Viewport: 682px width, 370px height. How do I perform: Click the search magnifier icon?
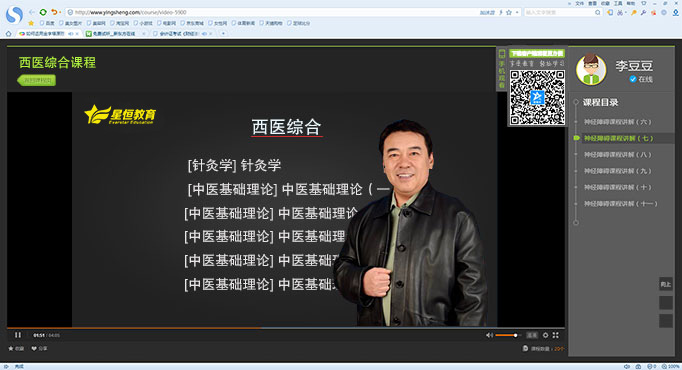coord(598,13)
